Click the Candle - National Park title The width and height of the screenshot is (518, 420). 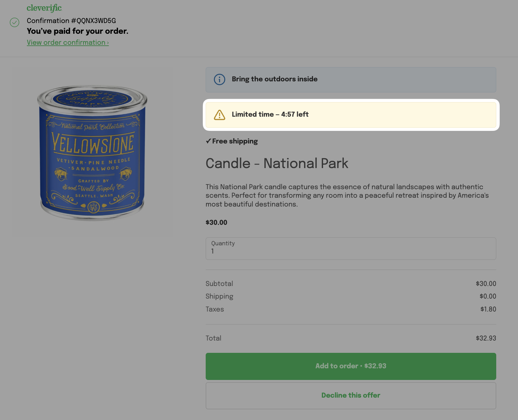[277, 163]
